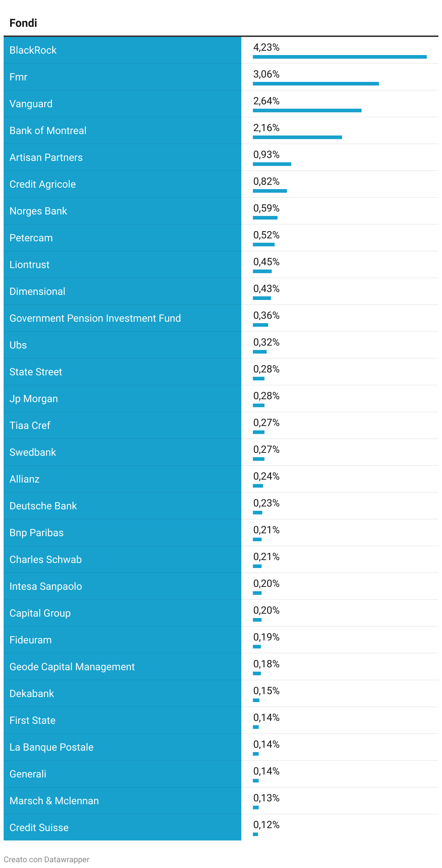Viewport: 442px width, 868px height.
Task: Select the Vanguard row label
Action: (x=31, y=104)
